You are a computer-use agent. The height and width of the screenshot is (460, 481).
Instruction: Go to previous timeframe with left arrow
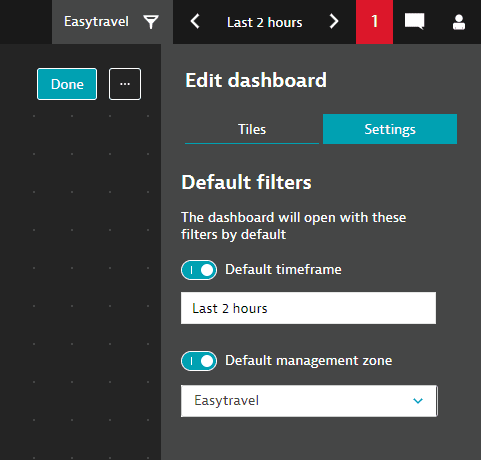pos(195,22)
